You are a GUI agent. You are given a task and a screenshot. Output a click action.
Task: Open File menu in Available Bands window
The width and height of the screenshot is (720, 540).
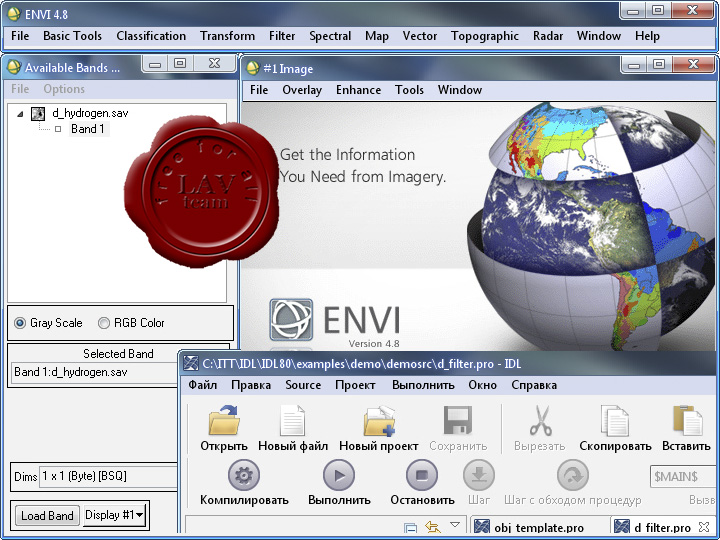point(20,89)
